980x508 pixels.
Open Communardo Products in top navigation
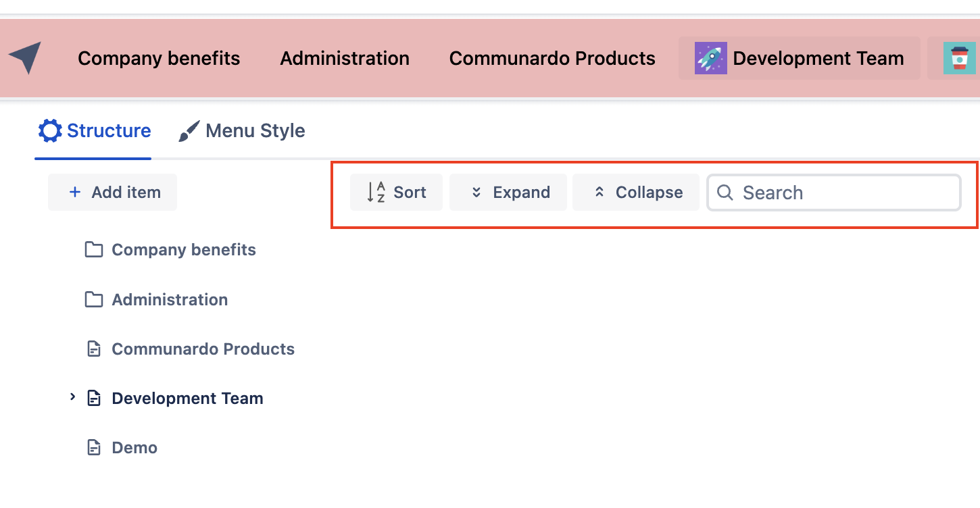[x=552, y=59]
